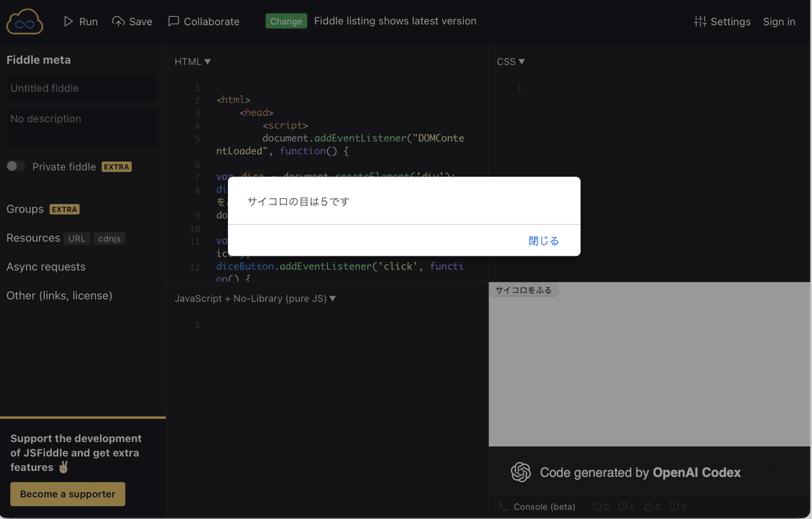
Task: Dismiss the dialog via 閉じる link
Action: click(543, 240)
